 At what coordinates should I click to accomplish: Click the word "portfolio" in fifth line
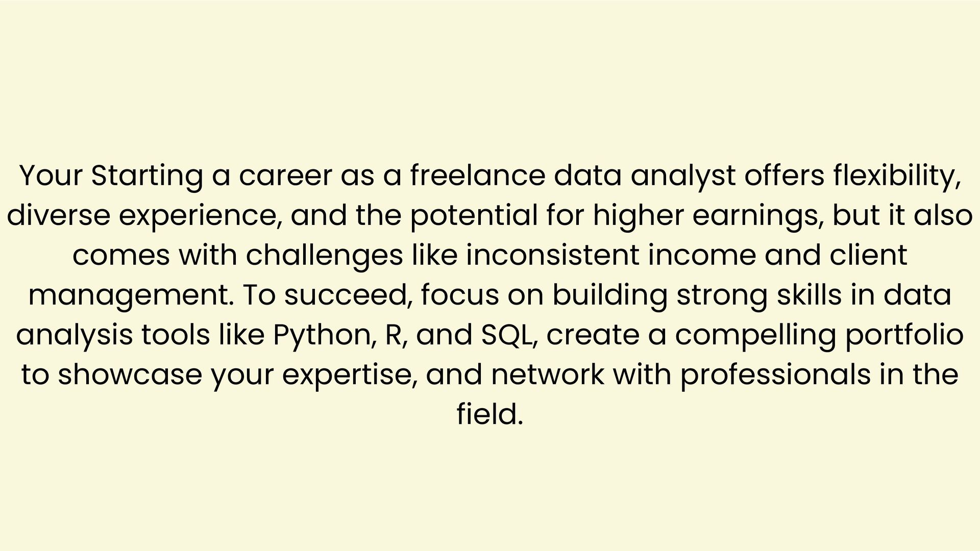[904, 335]
